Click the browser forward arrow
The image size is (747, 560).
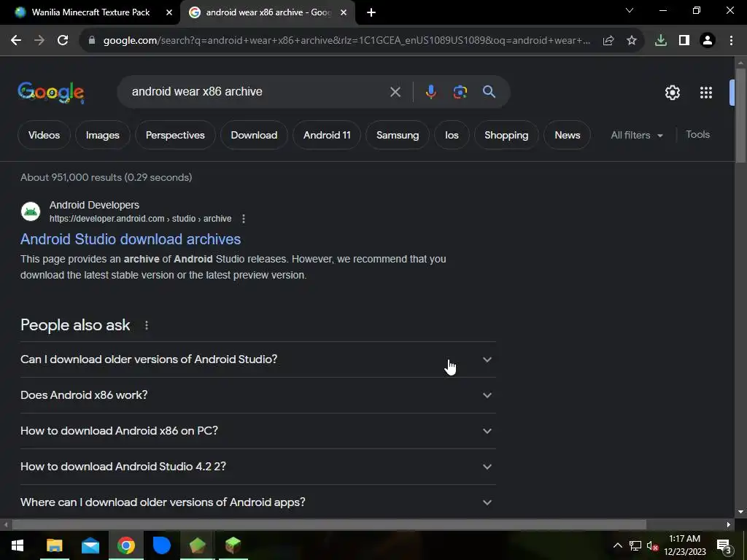click(x=39, y=41)
